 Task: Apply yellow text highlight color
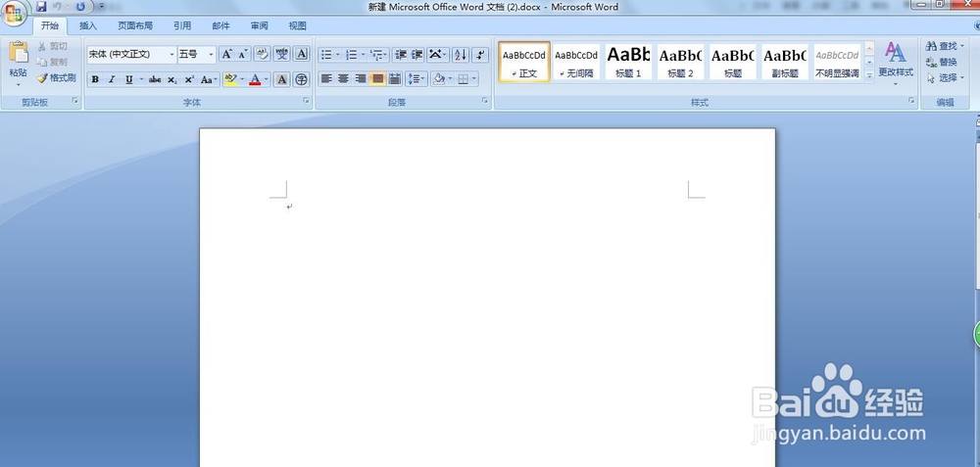230,79
